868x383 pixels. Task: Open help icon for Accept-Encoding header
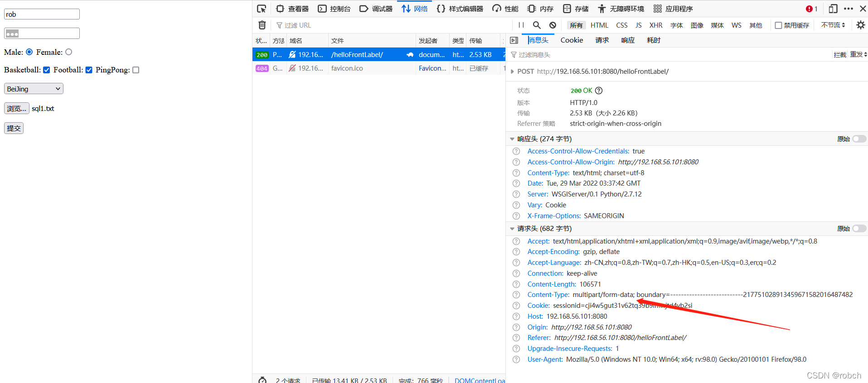point(516,252)
